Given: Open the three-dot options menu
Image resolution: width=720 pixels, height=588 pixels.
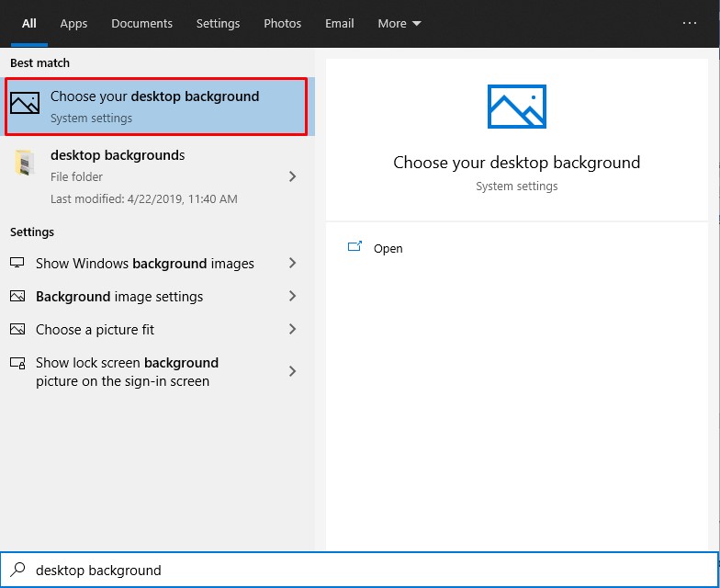Looking at the screenshot, I should [690, 24].
